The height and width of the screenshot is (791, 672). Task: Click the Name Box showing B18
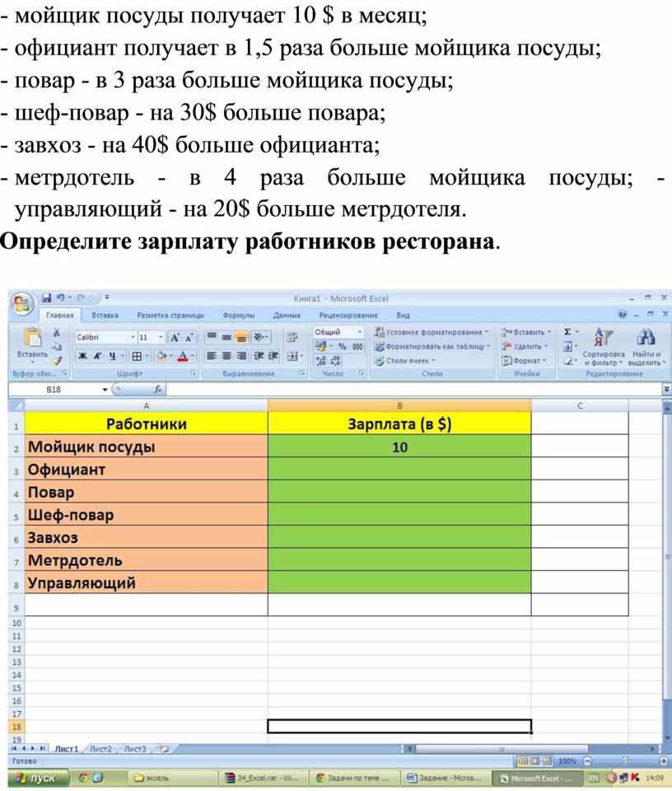pyautogui.click(x=54, y=390)
